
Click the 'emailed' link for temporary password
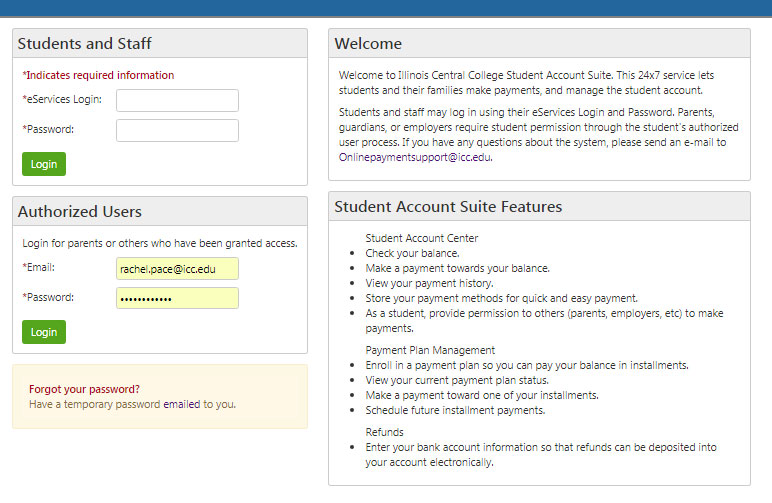coord(182,404)
